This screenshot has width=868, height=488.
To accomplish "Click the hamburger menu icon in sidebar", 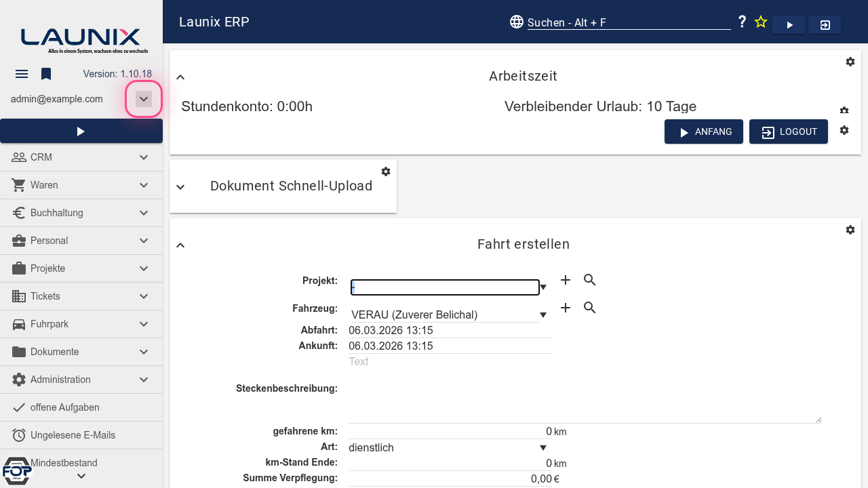I will click(x=22, y=74).
